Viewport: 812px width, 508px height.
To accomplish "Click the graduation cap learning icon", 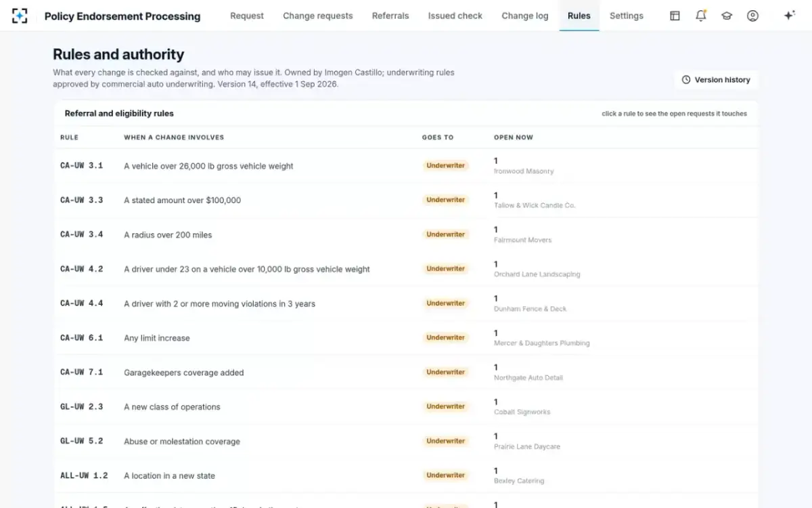I will pos(727,16).
